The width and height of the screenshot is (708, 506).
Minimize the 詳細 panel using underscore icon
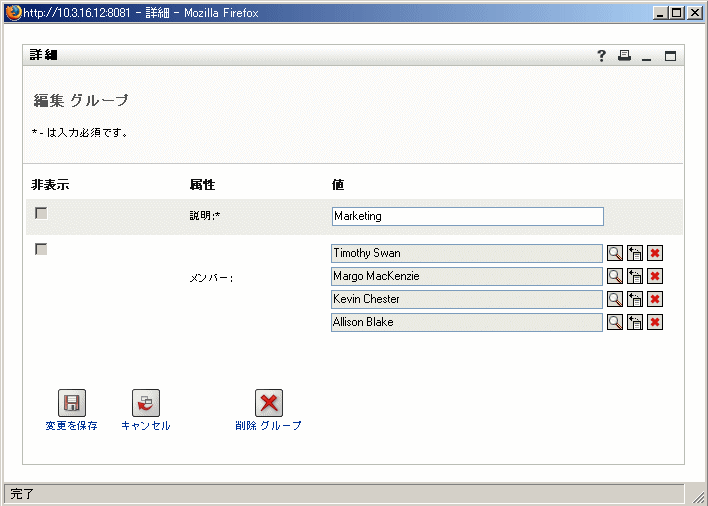[647, 59]
